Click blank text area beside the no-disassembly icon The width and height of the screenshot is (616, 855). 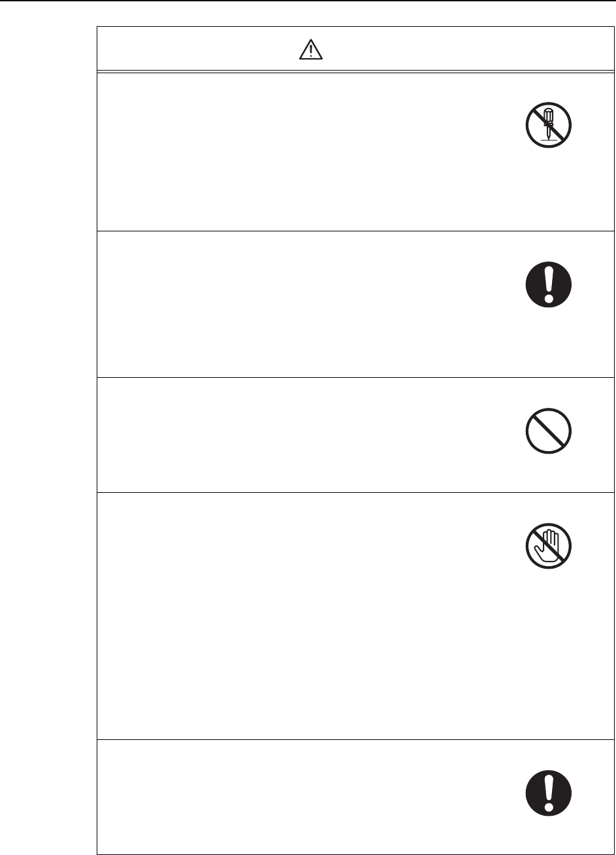click(294, 150)
